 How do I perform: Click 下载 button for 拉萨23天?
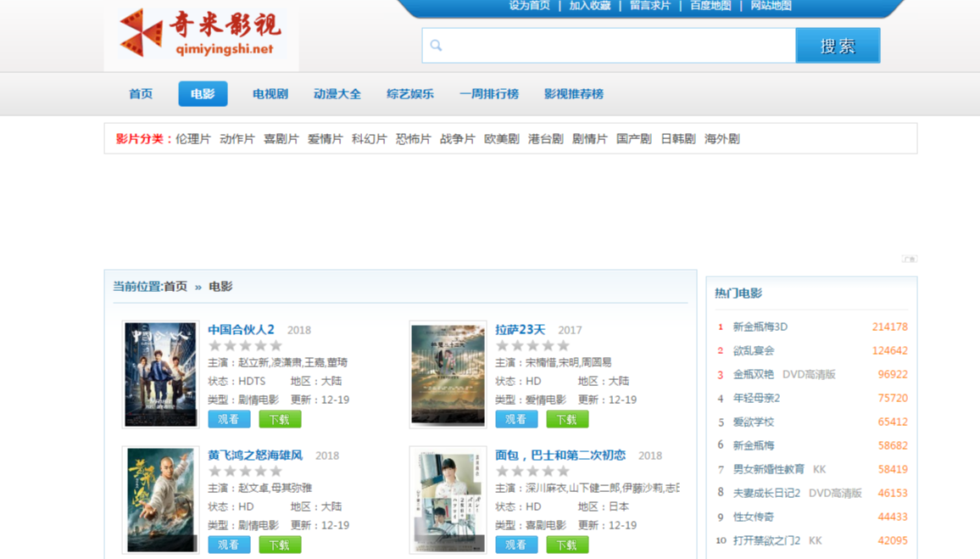(566, 419)
